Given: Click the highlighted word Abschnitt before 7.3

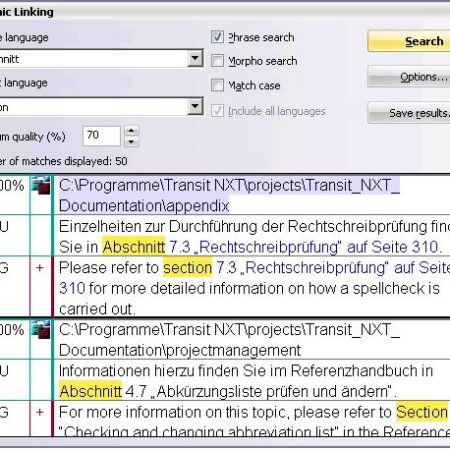Looking at the screenshot, I should pyautogui.click(x=134, y=247).
